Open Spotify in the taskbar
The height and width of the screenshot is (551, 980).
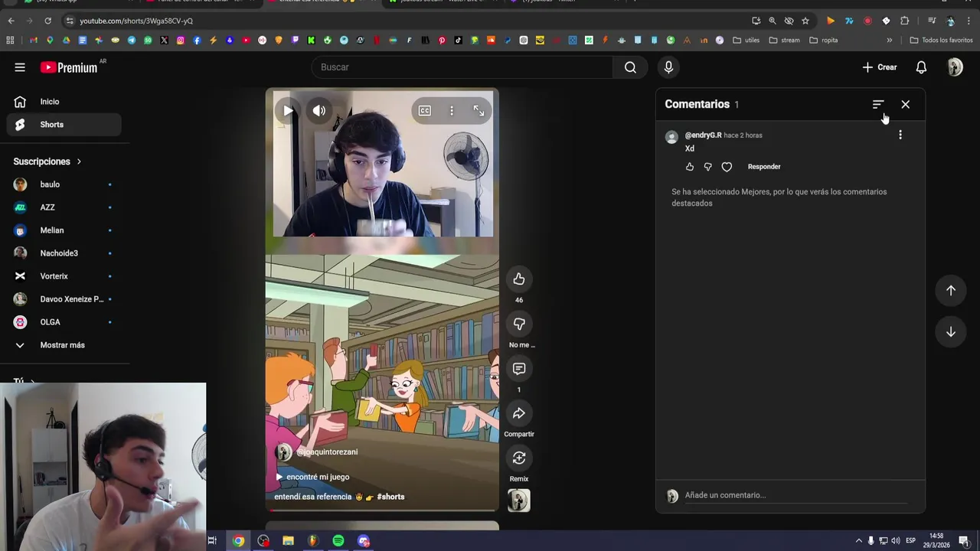coord(338,541)
